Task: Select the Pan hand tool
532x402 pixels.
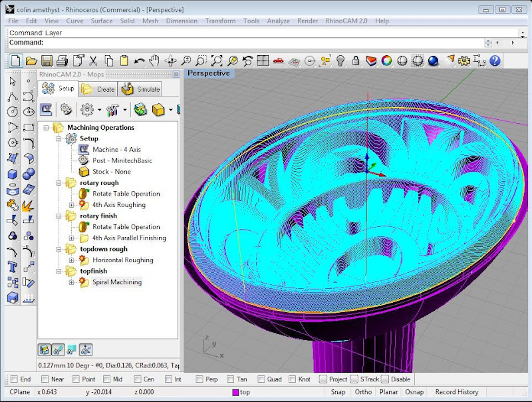Action: pyautogui.click(x=154, y=61)
